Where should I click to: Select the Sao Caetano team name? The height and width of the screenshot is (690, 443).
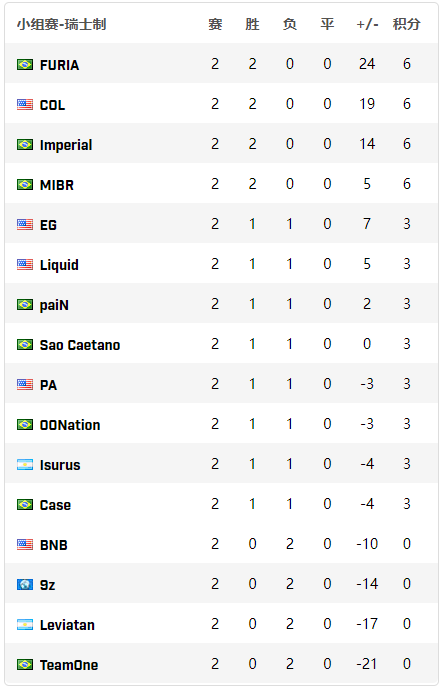(80, 345)
